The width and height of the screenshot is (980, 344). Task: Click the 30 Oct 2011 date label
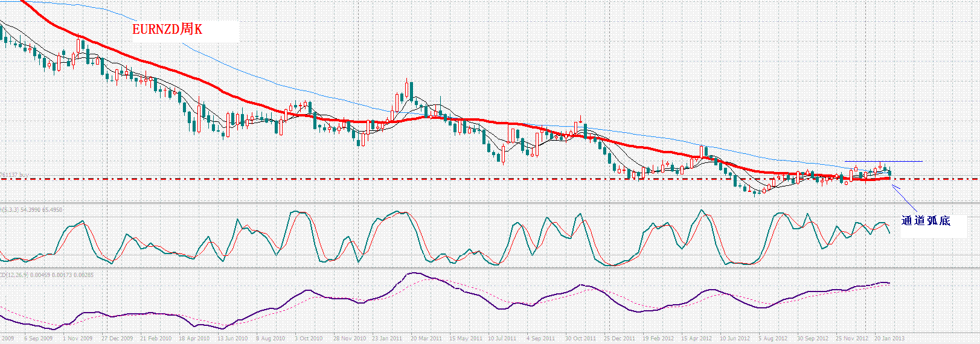click(x=580, y=339)
